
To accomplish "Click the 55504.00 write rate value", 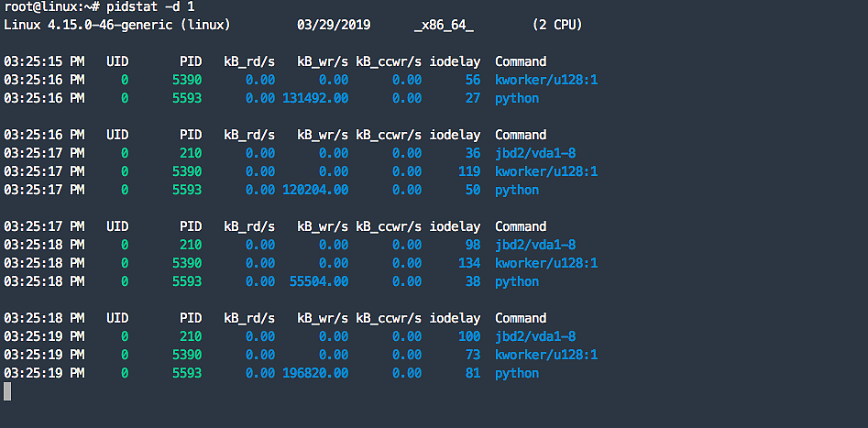I will click(x=319, y=281).
